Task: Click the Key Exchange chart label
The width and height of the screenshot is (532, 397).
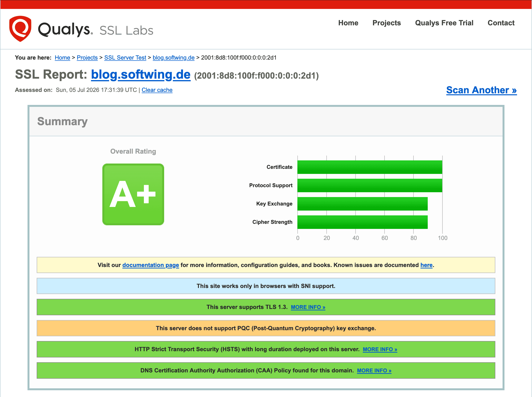Action: pos(274,204)
